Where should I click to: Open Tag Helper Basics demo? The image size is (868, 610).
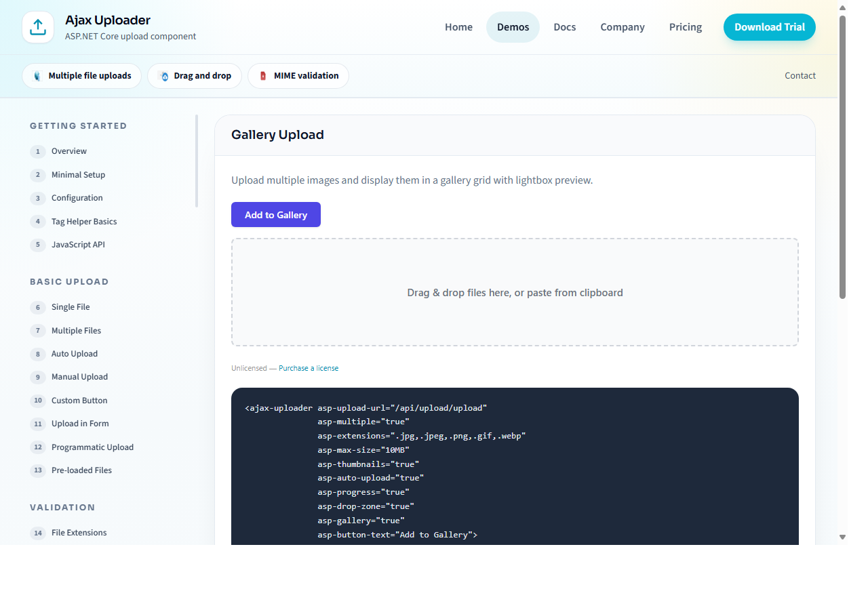[x=84, y=222]
